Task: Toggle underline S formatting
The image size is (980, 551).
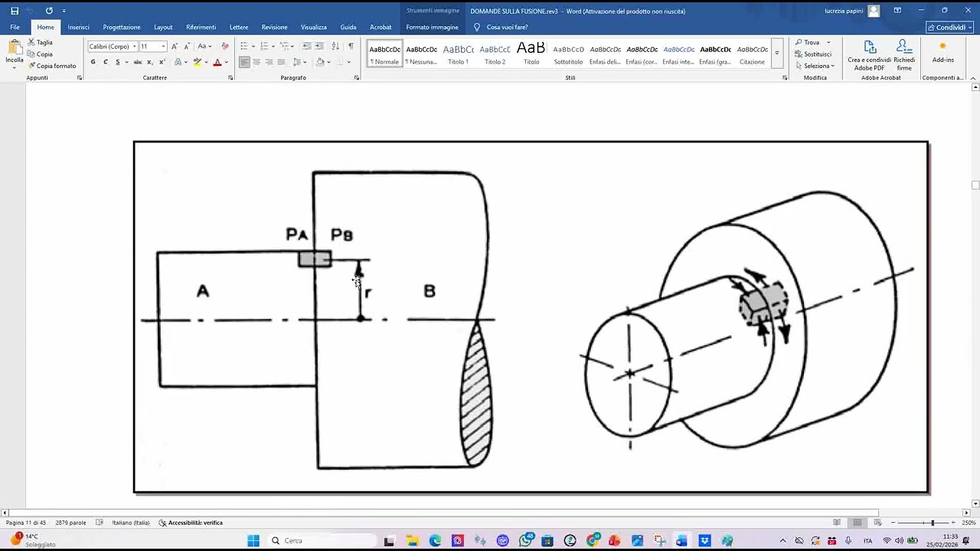Action: [117, 62]
